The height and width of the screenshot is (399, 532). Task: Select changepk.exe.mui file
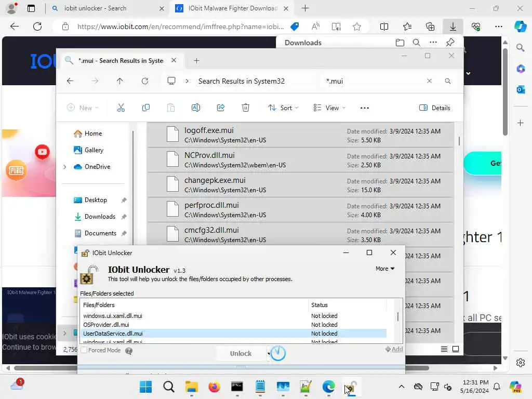[x=300, y=185]
